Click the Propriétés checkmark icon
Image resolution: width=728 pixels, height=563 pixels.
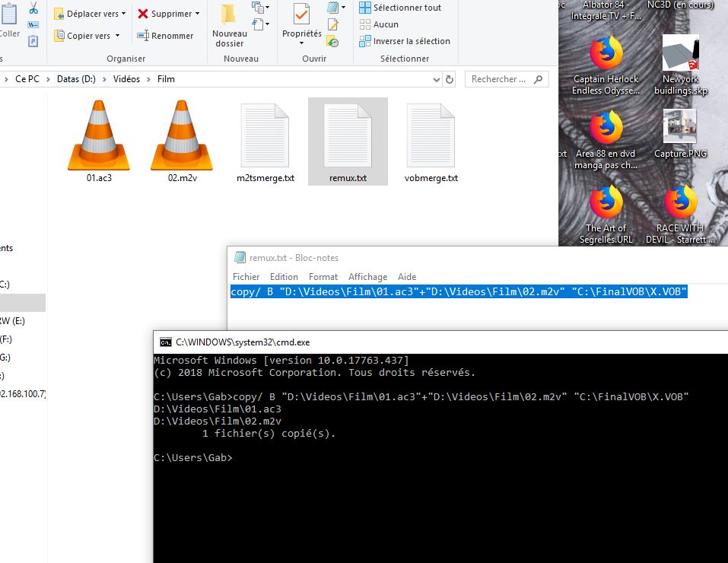tap(302, 14)
